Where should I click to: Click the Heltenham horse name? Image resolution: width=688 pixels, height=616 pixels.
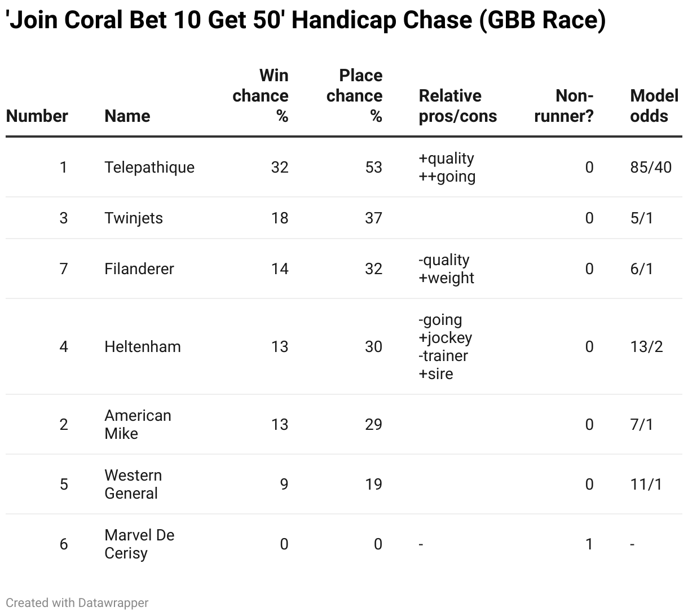pos(143,347)
